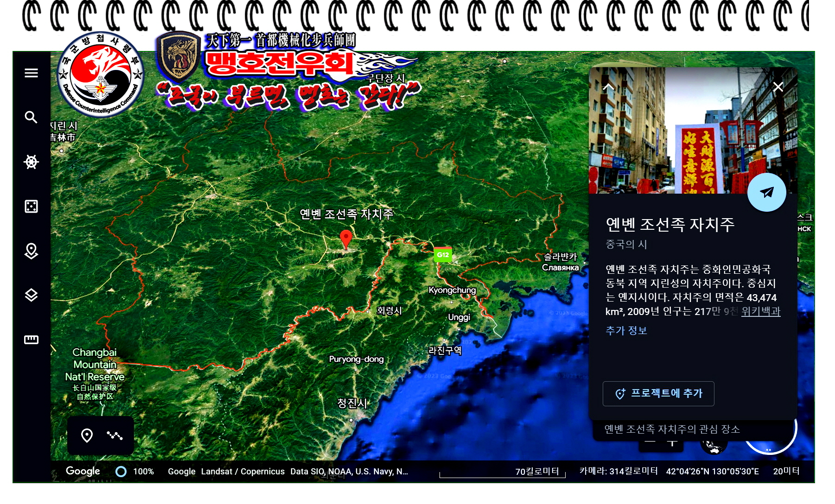Open Projects pin icon in sidebar
The image size is (835, 504).
[31, 251]
